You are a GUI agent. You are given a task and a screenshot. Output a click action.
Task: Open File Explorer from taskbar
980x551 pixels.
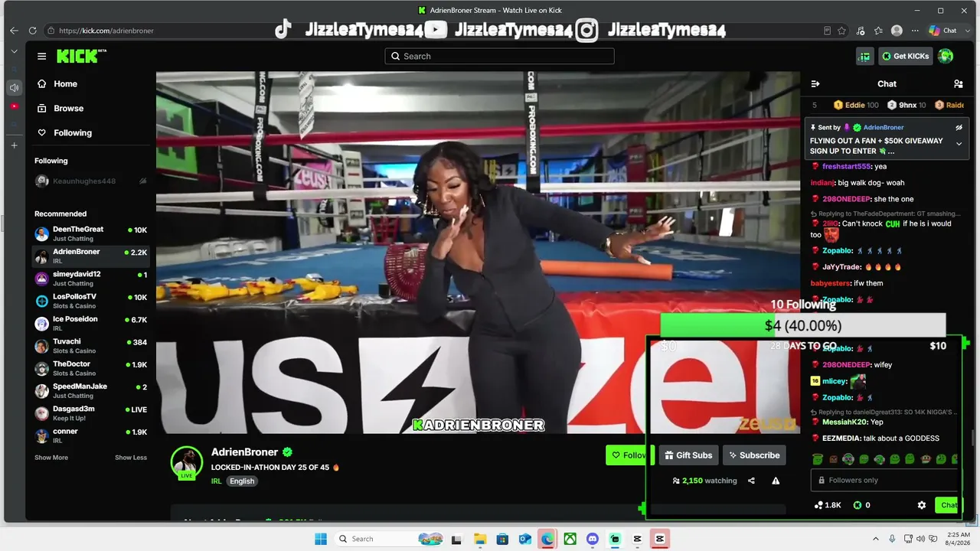coord(479,539)
